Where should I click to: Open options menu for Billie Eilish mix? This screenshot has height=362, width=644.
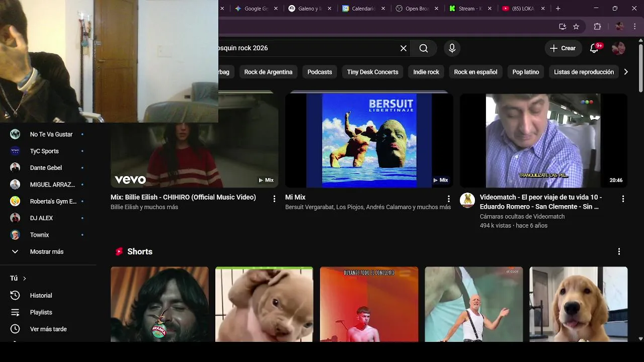pos(274,199)
